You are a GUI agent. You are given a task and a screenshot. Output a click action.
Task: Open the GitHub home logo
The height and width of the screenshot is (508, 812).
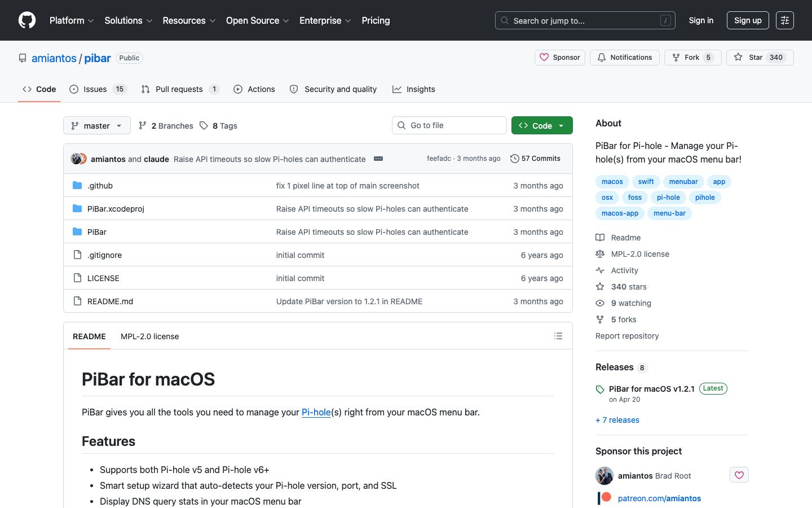27,20
